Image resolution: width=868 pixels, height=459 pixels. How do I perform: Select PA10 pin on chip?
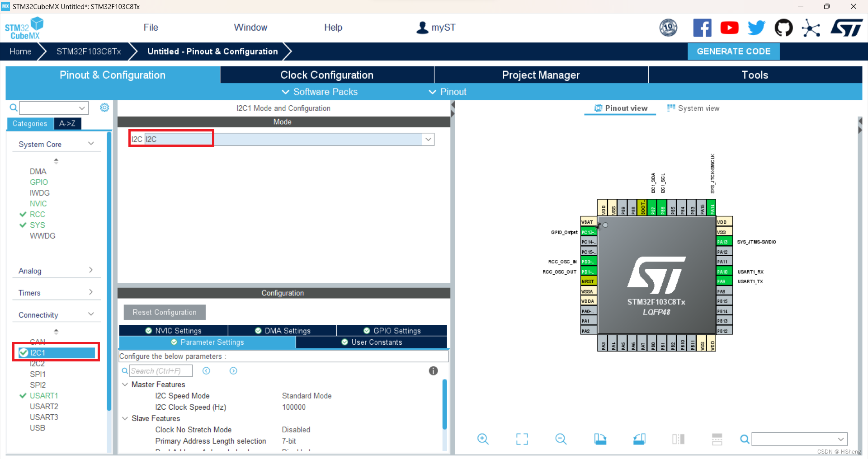pyautogui.click(x=724, y=272)
